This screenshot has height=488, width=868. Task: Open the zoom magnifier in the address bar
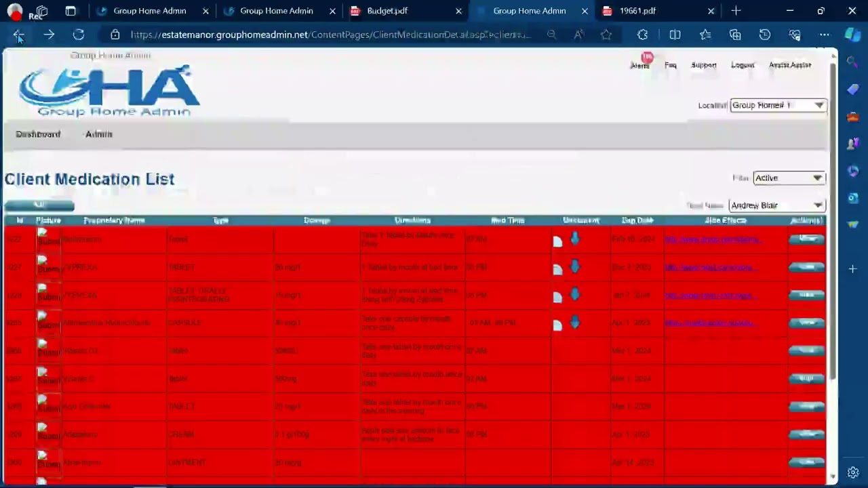pos(551,35)
